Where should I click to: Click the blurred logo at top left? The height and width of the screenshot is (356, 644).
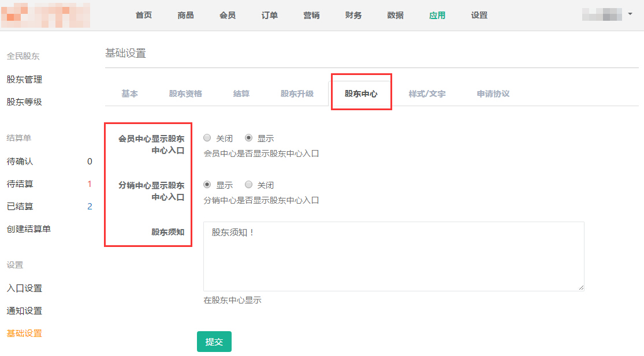click(x=45, y=16)
